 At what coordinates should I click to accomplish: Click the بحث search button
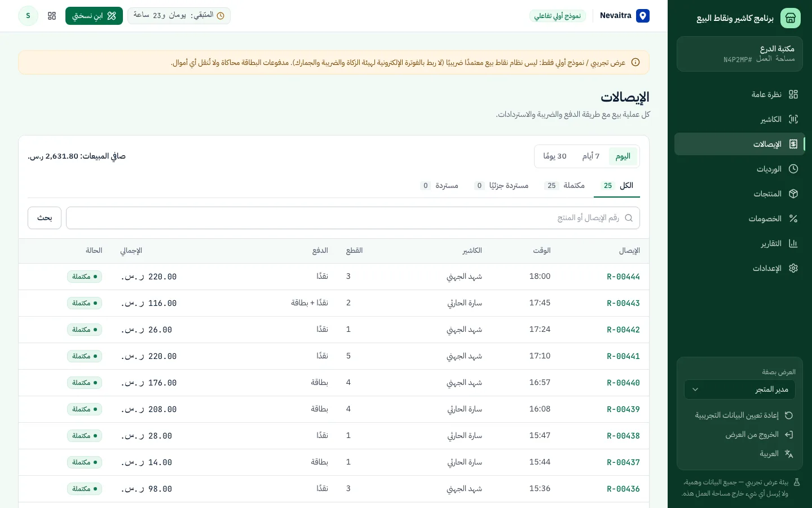[45, 218]
